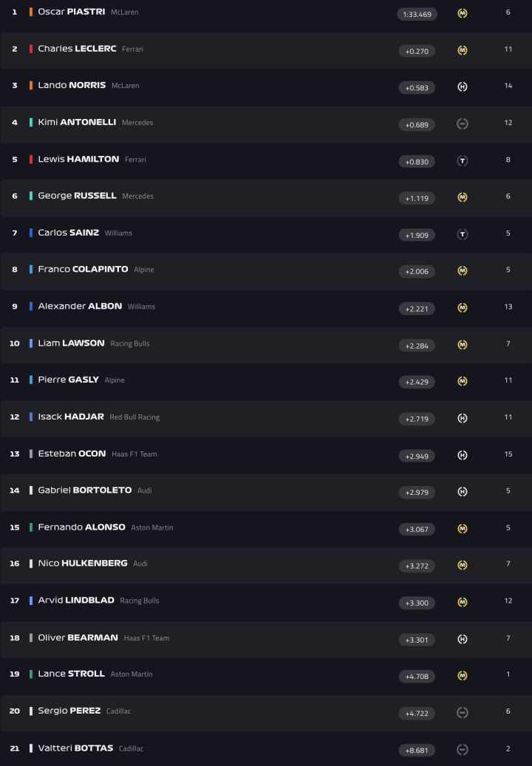
Task: Click the tyre icon in Bottas's row
Action: (x=463, y=749)
